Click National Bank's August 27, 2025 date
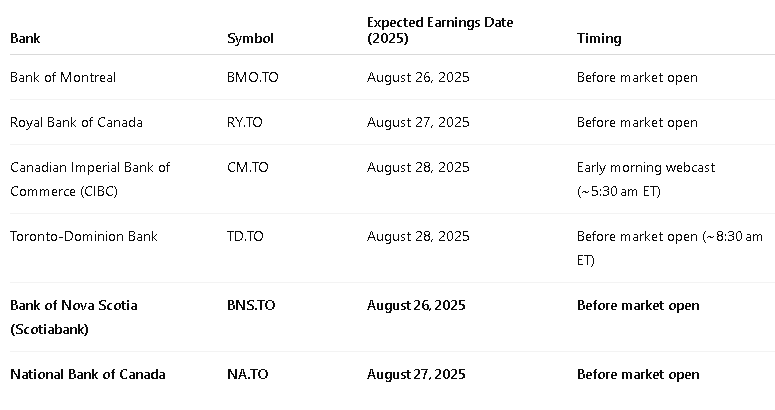 (x=418, y=374)
